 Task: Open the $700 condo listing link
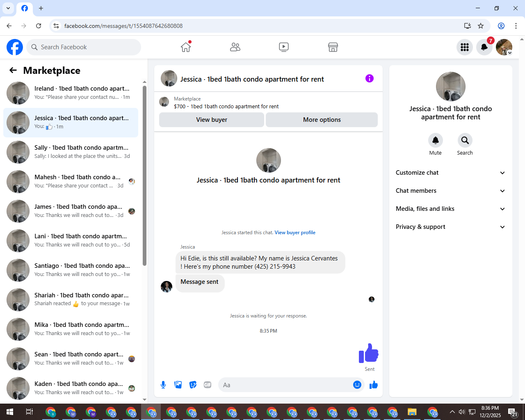tap(226, 106)
